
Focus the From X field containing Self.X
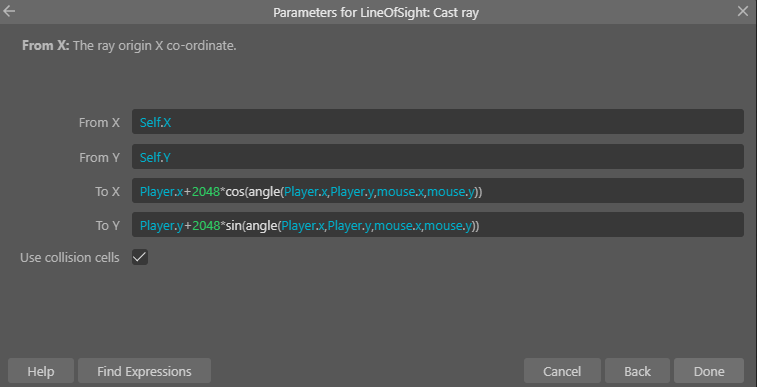pos(437,122)
